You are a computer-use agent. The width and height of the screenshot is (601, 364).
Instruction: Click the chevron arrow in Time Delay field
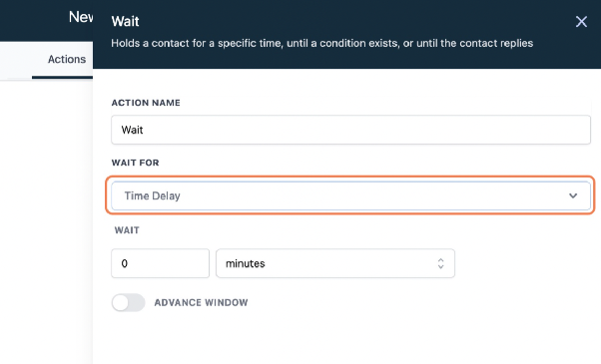click(573, 196)
